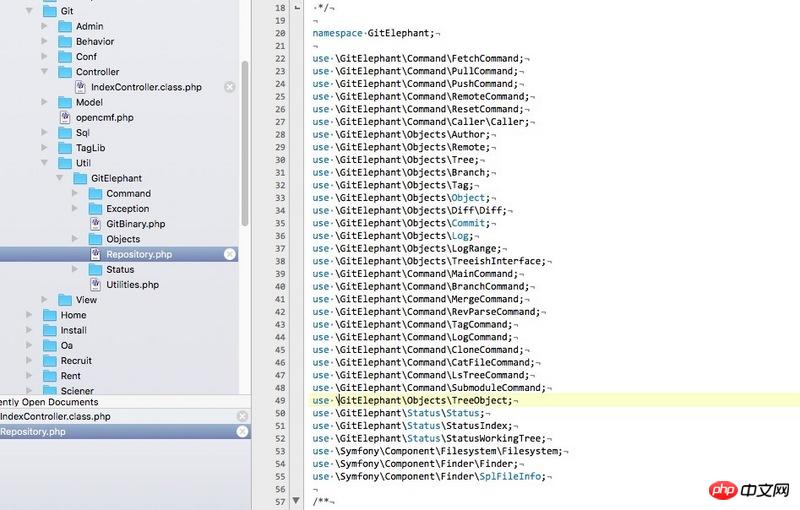The height and width of the screenshot is (510, 800).
Task: Click the SubmoduleCommand use statement
Action: click(x=429, y=388)
